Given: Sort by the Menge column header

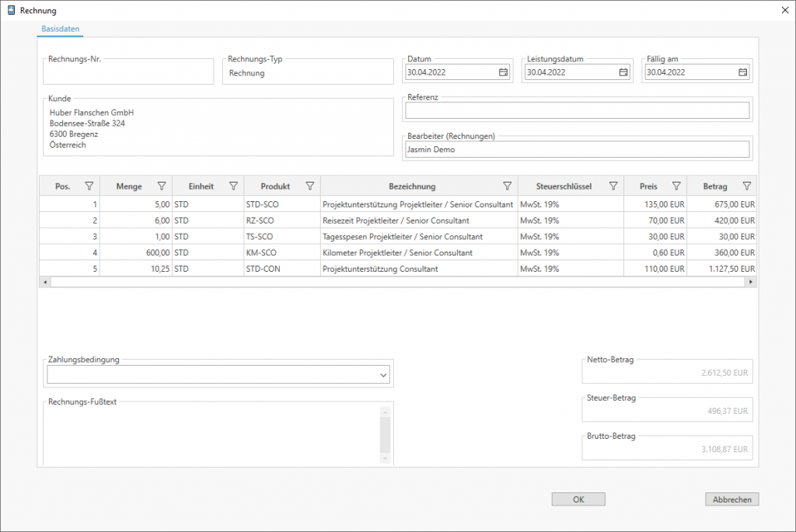Looking at the screenshot, I should [129, 186].
